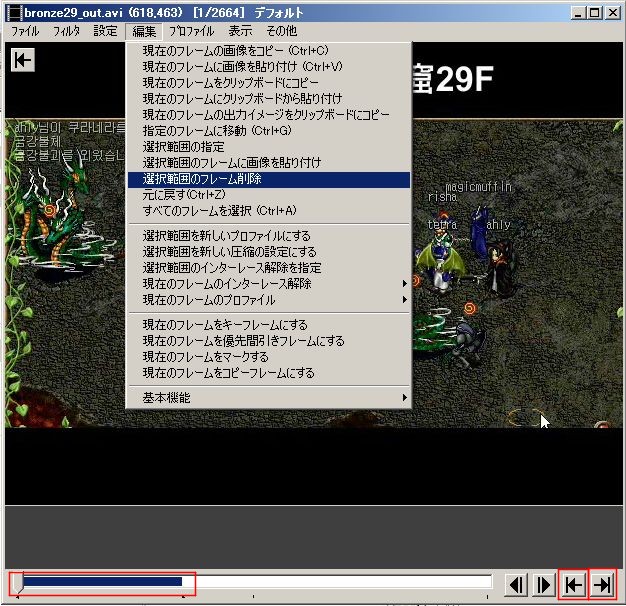Choose 現在のフレームをマークする
This screenshot has height=606, width=626.
coord(269,357)
